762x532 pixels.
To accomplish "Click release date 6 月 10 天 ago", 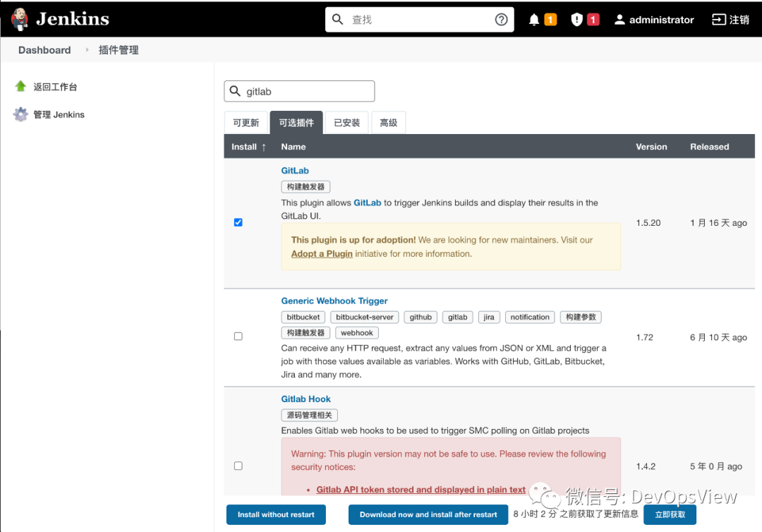I will point(718,337).
